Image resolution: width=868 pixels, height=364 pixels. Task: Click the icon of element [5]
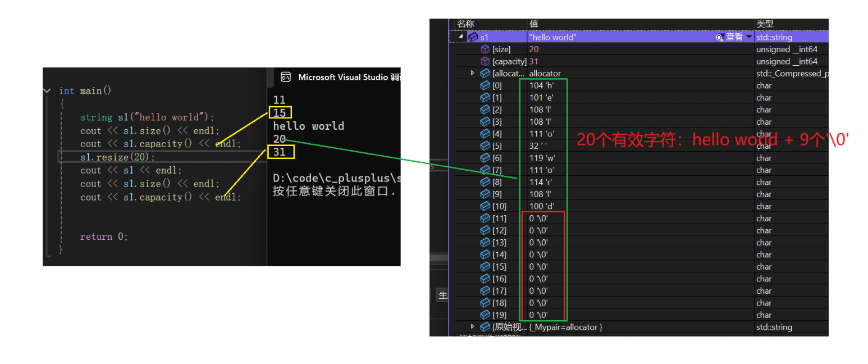(x=485, y=146)
